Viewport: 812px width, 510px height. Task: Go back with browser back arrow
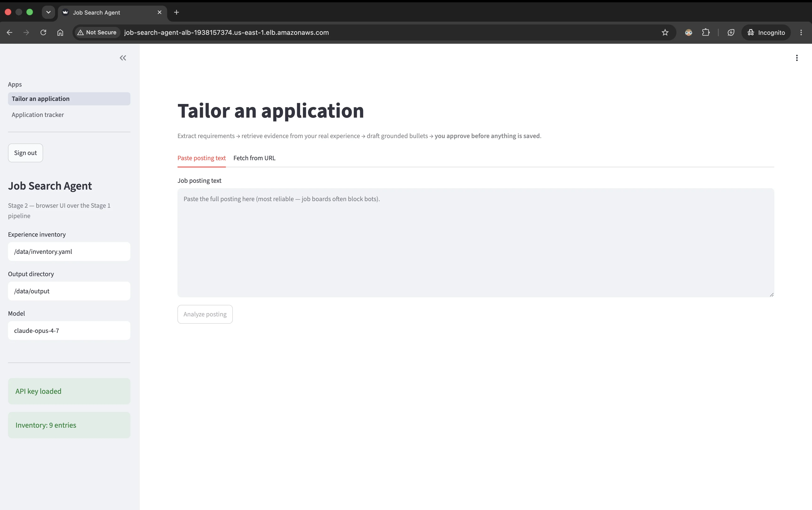point(10,33)
